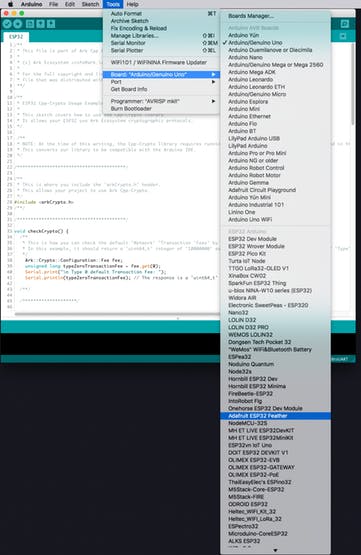Open the Serial Monitor magnifier icon

(x=345, y=24)
